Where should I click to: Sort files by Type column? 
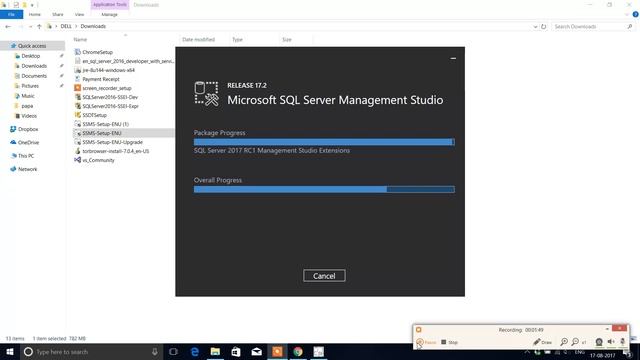[237, 40]
